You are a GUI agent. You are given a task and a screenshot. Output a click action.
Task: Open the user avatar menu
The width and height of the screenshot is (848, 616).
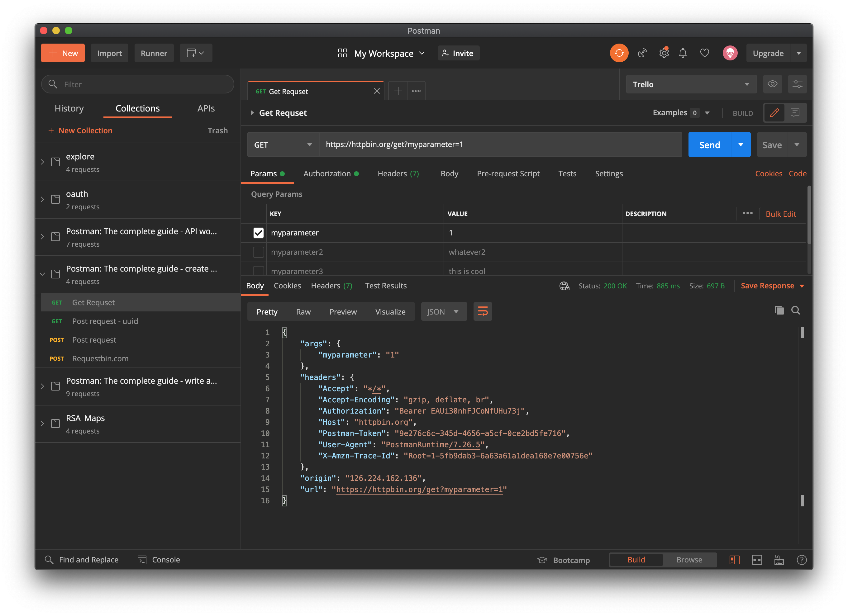(730, 53)
